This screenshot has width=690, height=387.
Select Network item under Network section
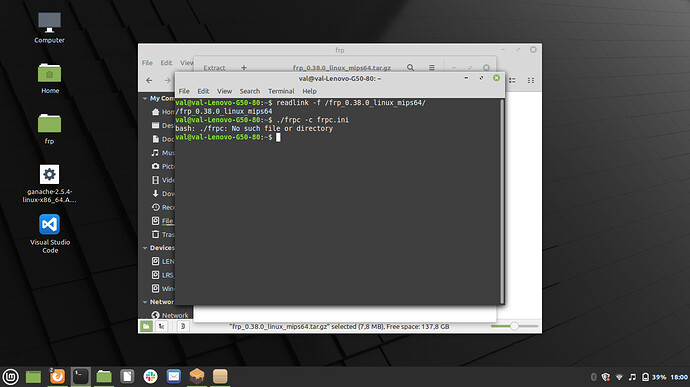point(170,315)
